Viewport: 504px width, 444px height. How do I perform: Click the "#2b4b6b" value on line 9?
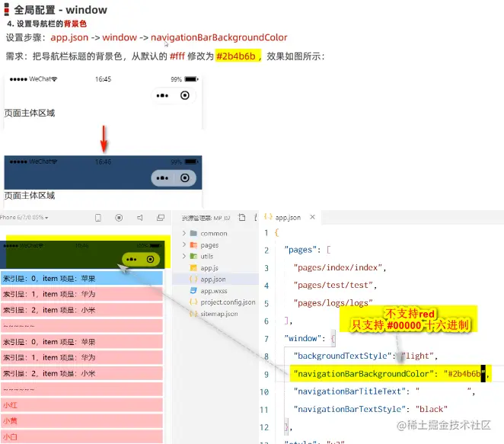pos(464,374)
